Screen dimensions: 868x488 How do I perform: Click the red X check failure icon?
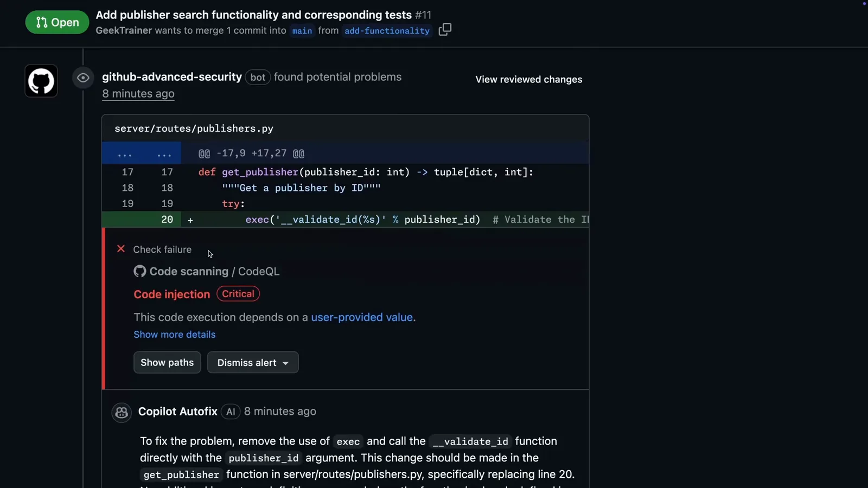point(121,249)
